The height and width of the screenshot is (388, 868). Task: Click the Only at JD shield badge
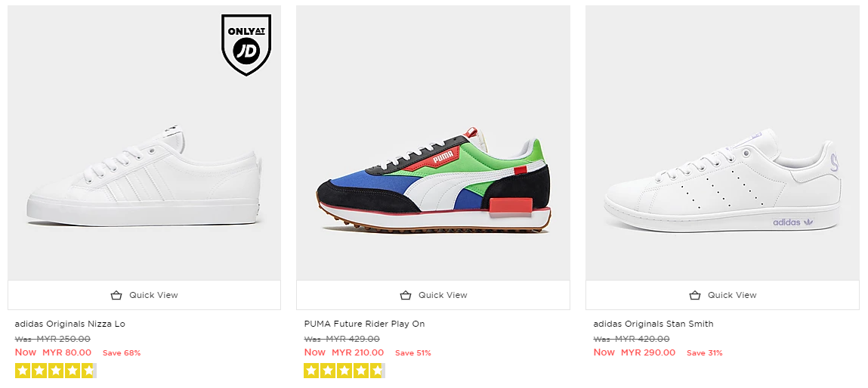coord(246,45)
